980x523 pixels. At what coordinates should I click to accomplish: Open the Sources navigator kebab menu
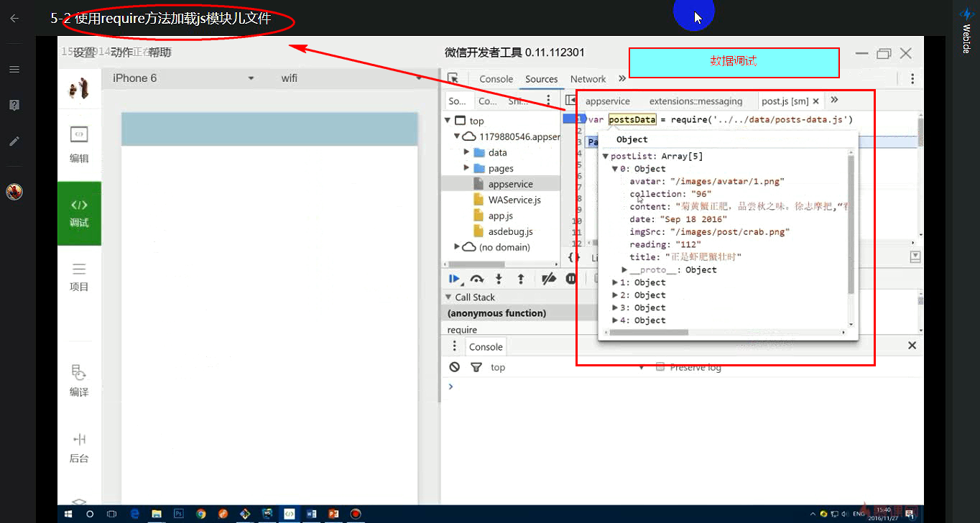click(548, 101)
